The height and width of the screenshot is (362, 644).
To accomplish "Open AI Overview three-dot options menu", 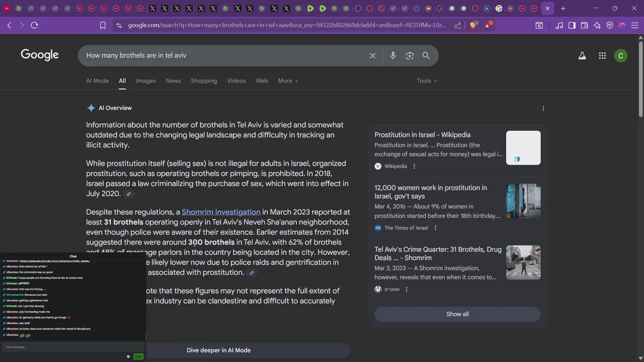I will tap(543, 108).
